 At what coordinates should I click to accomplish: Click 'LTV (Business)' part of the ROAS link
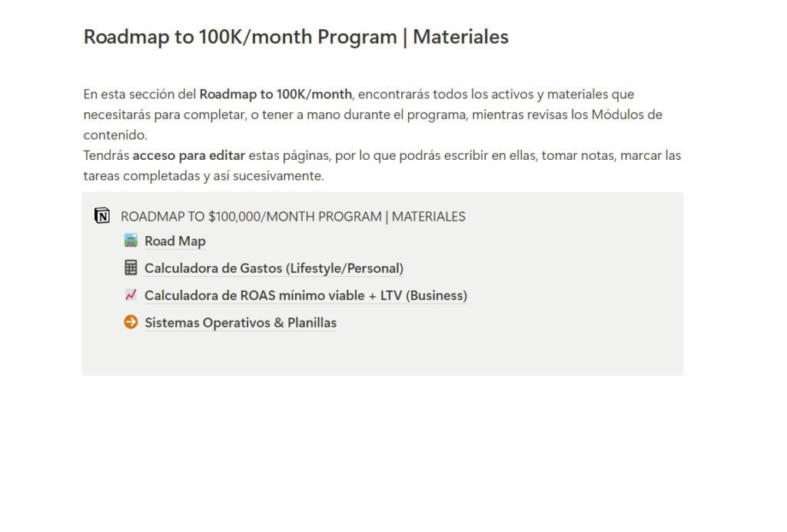[423, 296]
